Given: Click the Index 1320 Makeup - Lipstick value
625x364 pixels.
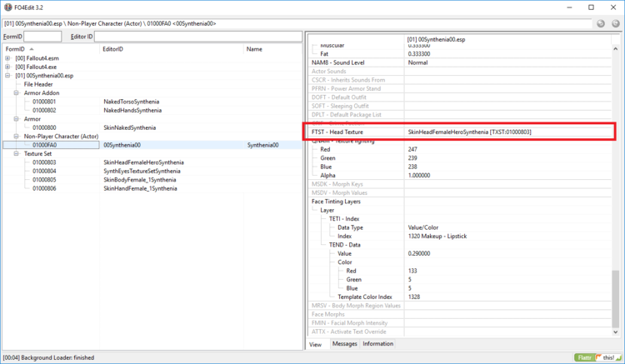Looking at the screenshot, I should pos(437,237).
